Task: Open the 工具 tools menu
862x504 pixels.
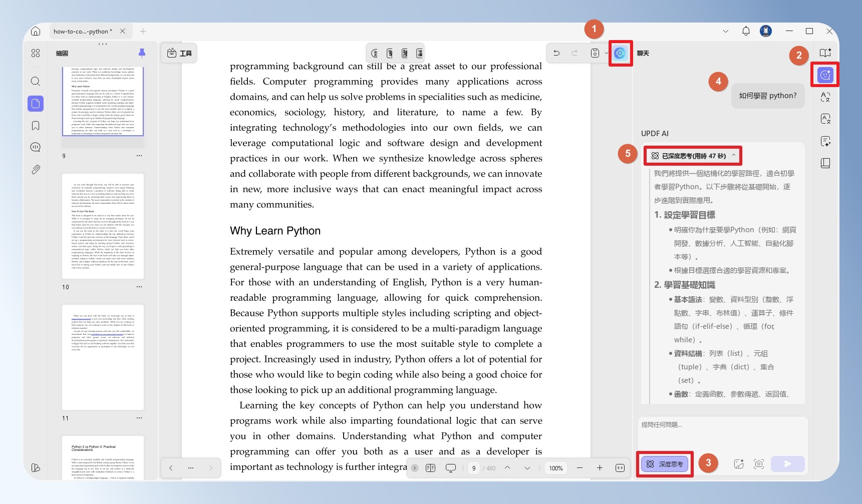Action: click(x=179, y=53)
